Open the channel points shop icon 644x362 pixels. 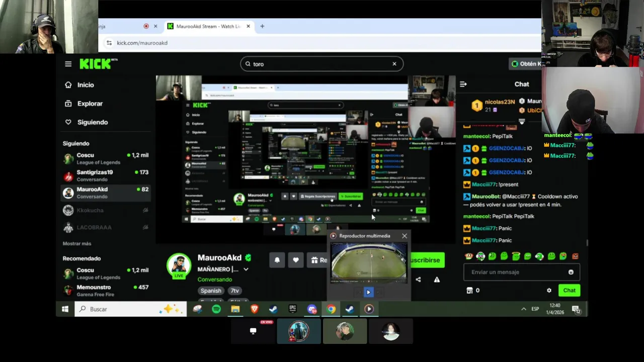469,290
